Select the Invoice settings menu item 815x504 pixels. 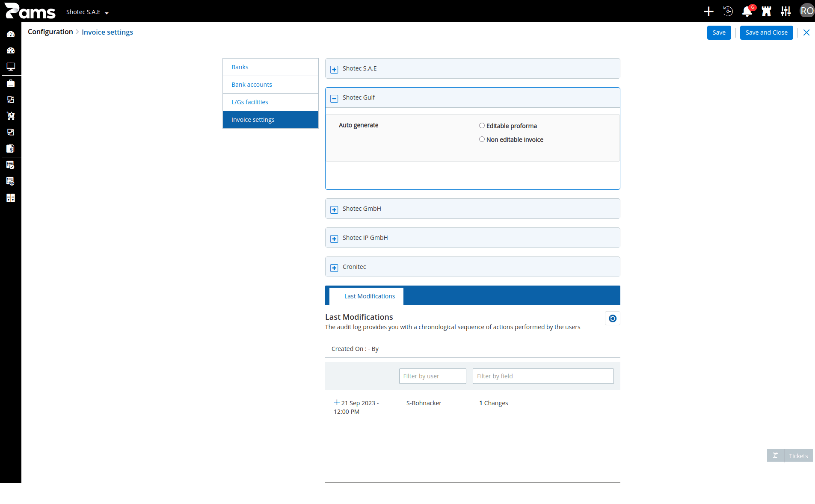tap(270, 120)
